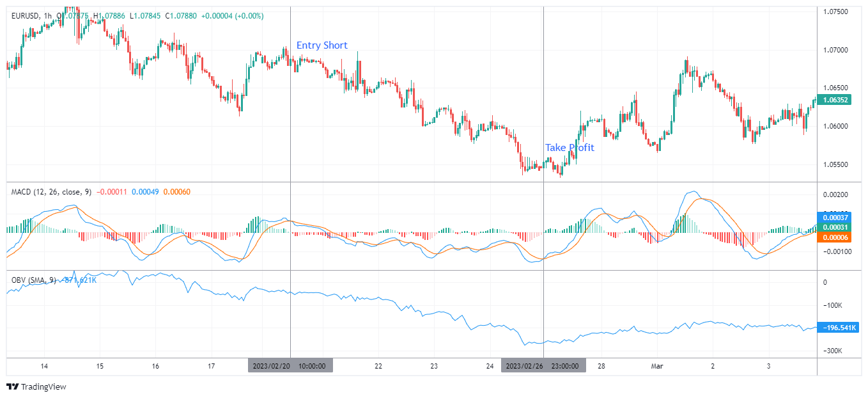Click date 28 on the time axis
Viewport: 868px width, 398px height.
pyautogui.click(x=601, y=366)
